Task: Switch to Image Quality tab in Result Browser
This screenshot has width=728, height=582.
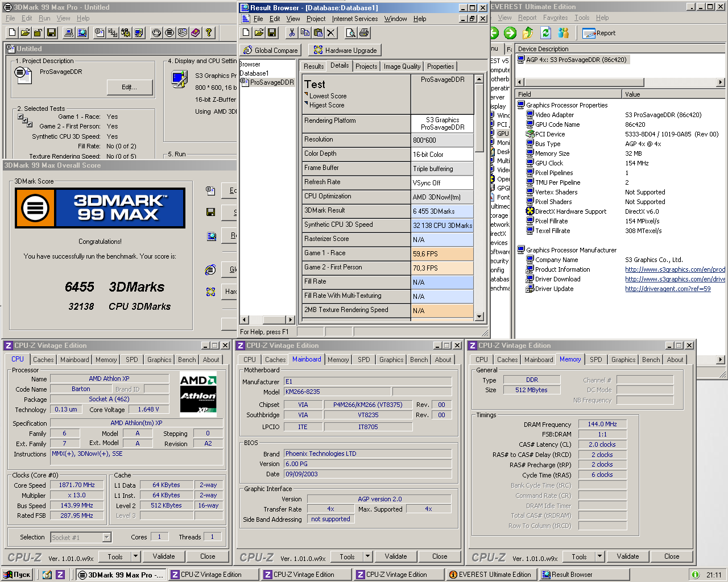Action: point(402,66)
